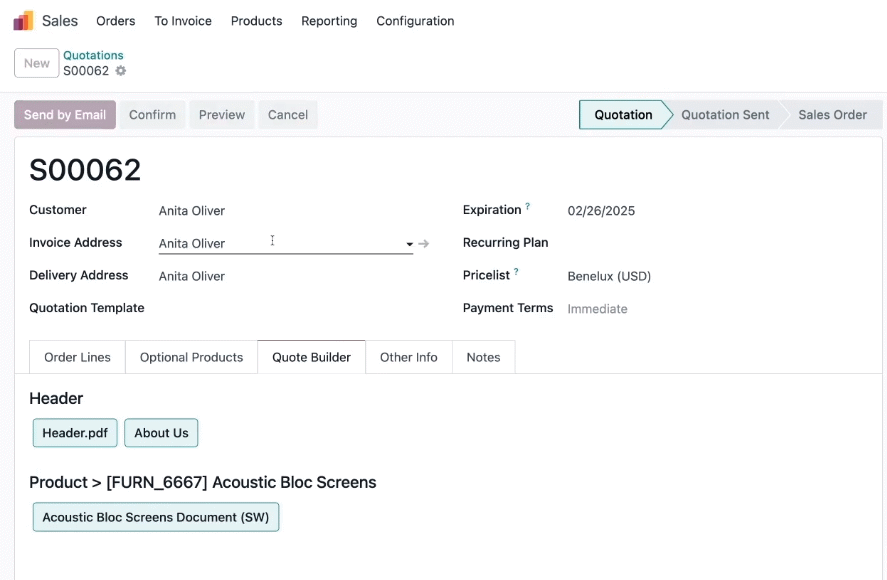Screen dimensions: 887x580
Task: Open the gear settings icon beside S00062
Action: 120,71
